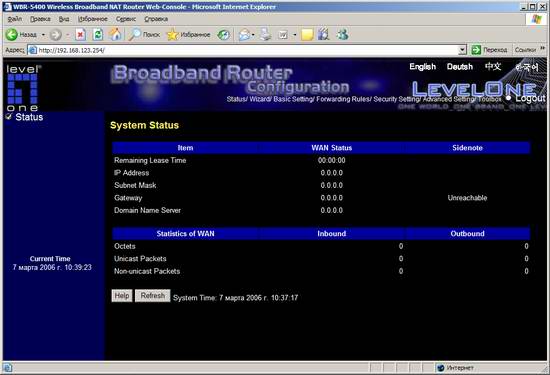The height and width of the screenshot is (375, 550).
Task: Click the Unreachable sidenote text
Action: point(467,198)
